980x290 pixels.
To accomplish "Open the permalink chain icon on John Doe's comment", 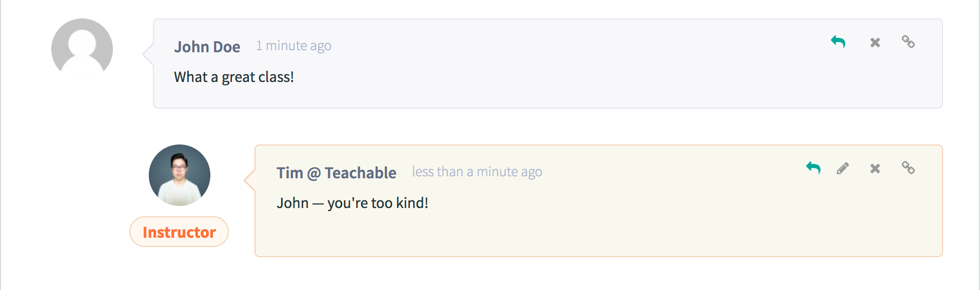I will tap(908, 42).
